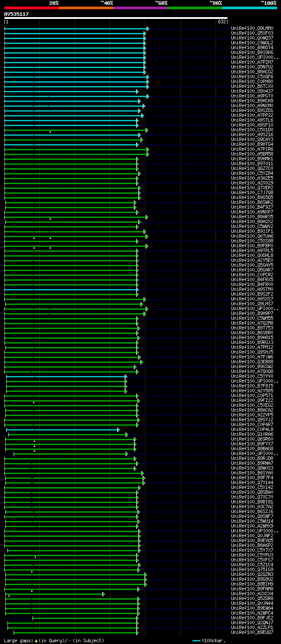Select hit label UniRef100_A9PGT0
The height and width of the screenshot is (644, 281).
(x=252, y=96)
